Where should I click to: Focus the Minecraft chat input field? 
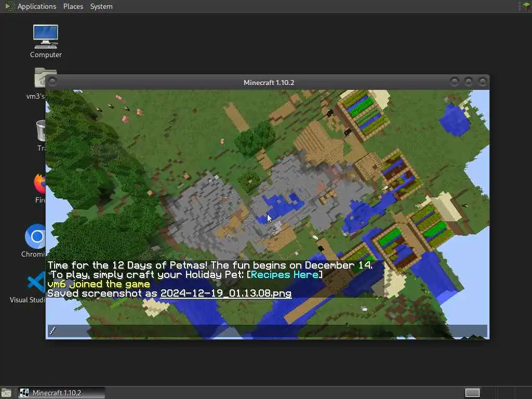tap(268, 331)
